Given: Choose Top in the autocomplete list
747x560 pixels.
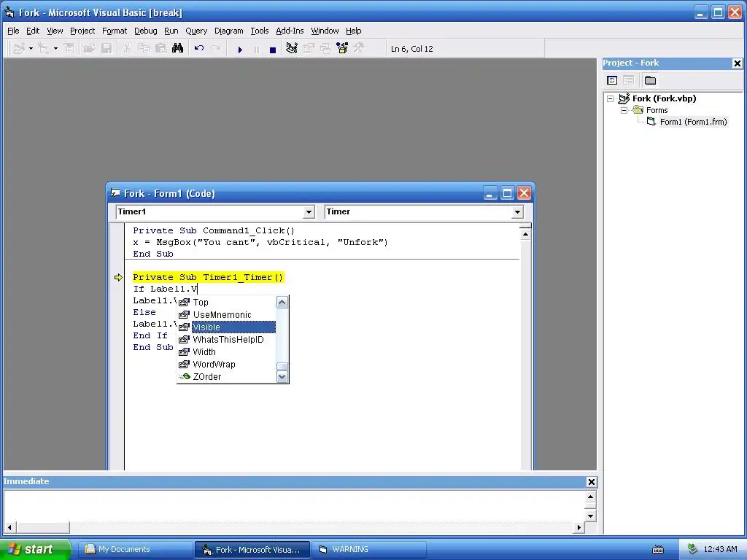Looking at the screenshot, I should pyautogui.click(x=227, y=303).
